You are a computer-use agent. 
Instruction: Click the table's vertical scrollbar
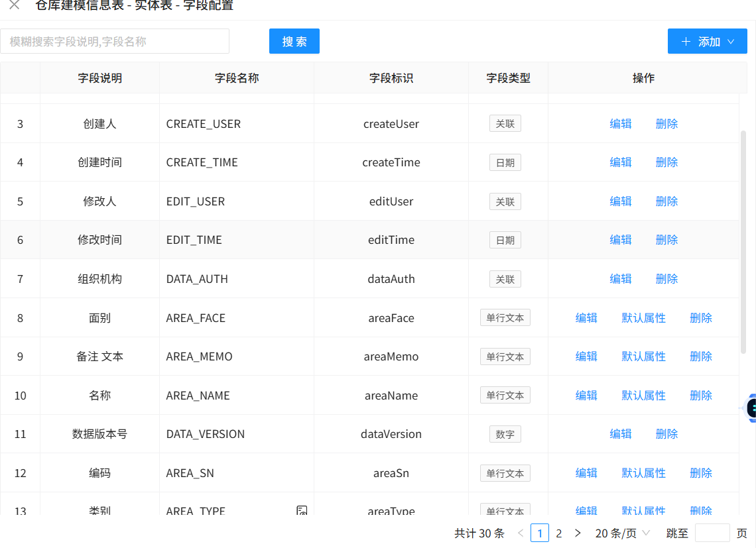click(x=743, y=242)
